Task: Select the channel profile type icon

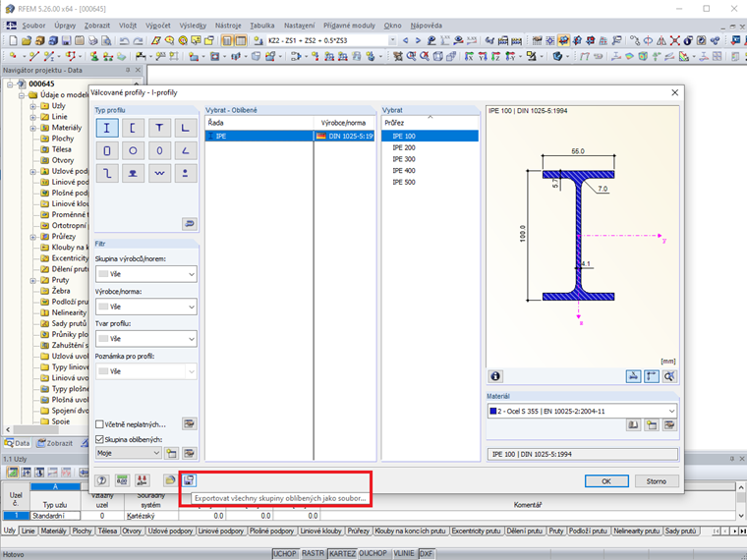Action: click(x=133, y=128)
